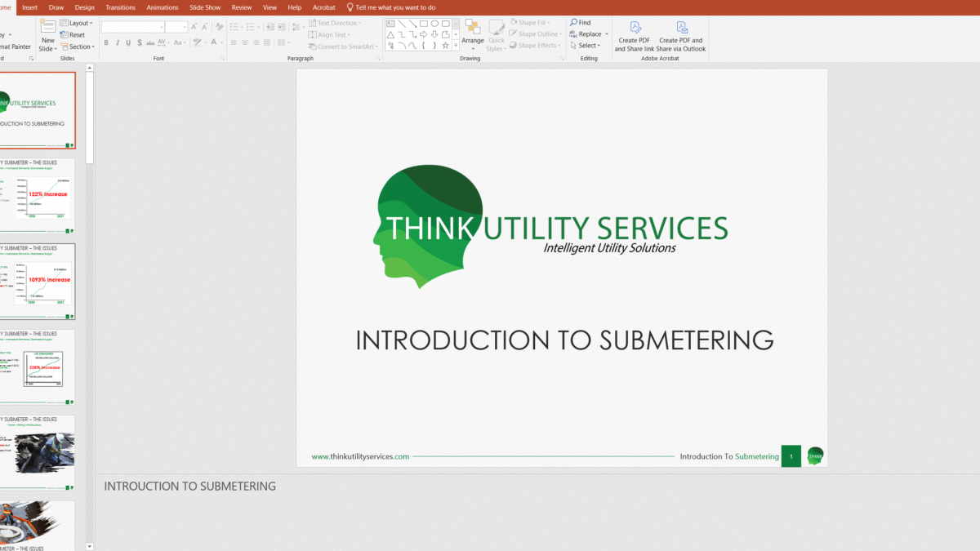Viewport: 980px width, 551px height.
Task: Select the second slide thumbnail showing 122% increase
Action: [x=37, y=196]
